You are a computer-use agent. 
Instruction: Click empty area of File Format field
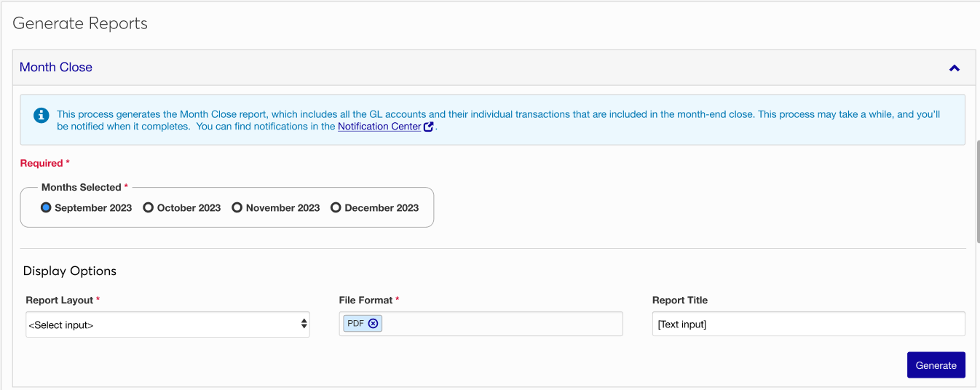[501, 324]
